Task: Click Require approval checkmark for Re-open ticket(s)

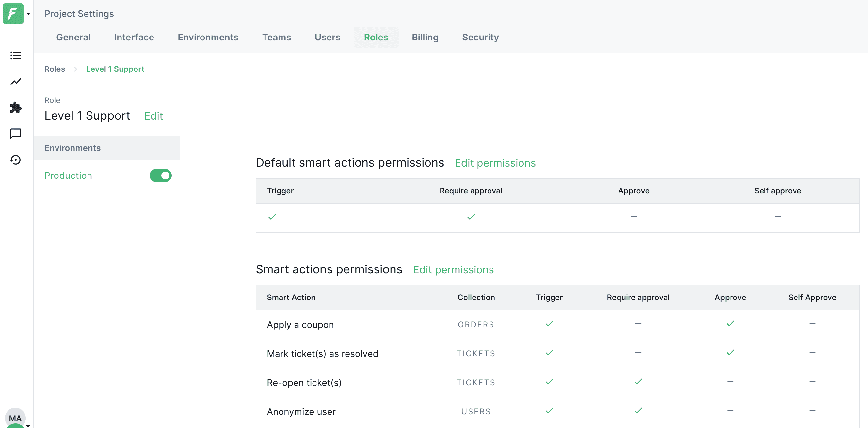Action: coord(638,382)
